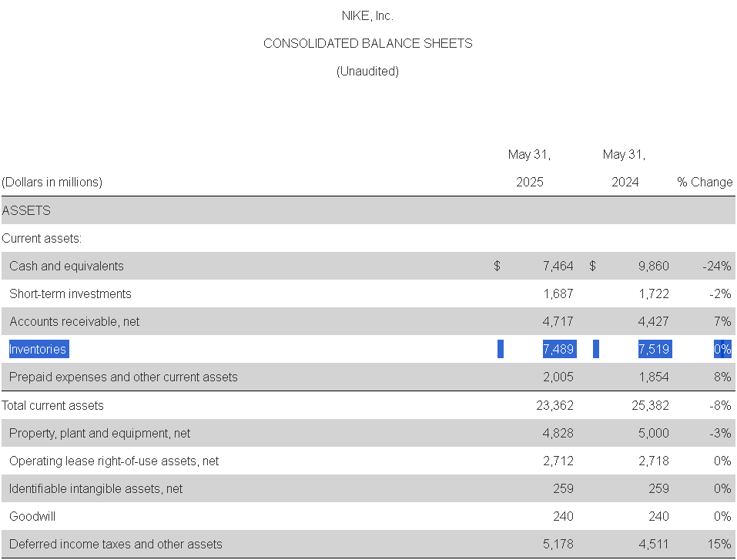The width and height of the screenshot is (737, 560).
Task: Click 'Operating lease right-of-use assets, net' label
Action: point(114,461)
